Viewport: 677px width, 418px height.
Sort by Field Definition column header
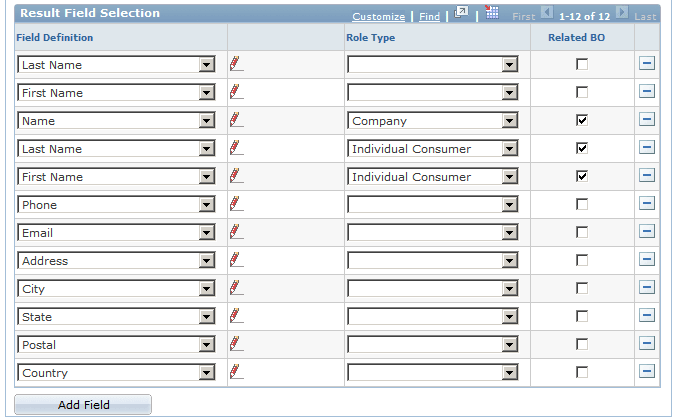tap(55, 38)
